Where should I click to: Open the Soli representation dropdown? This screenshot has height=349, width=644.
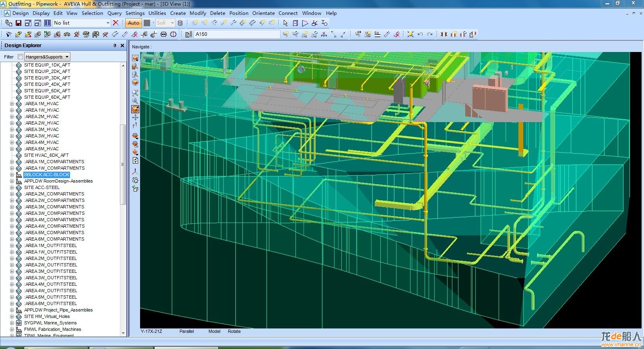(x=172, y=23)
